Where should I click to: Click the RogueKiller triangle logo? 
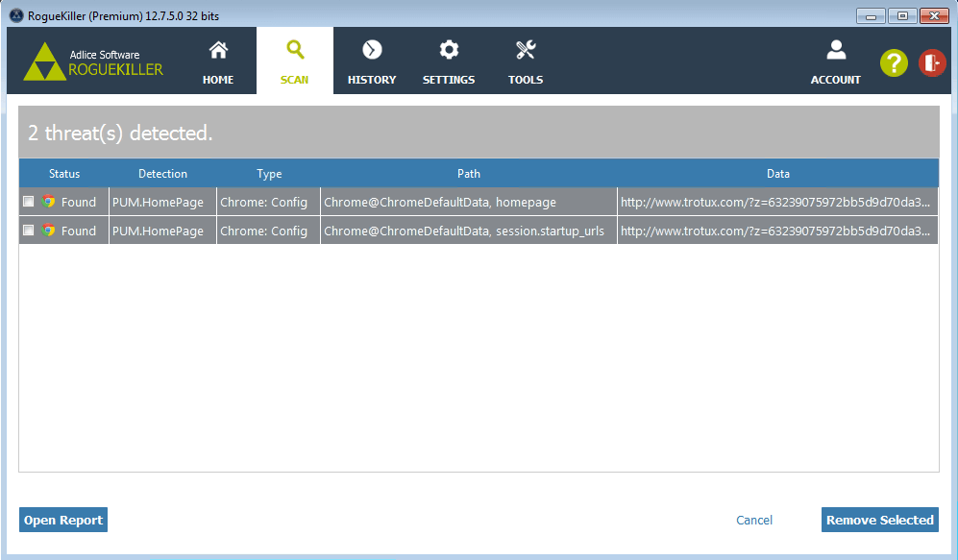point(44,61)
